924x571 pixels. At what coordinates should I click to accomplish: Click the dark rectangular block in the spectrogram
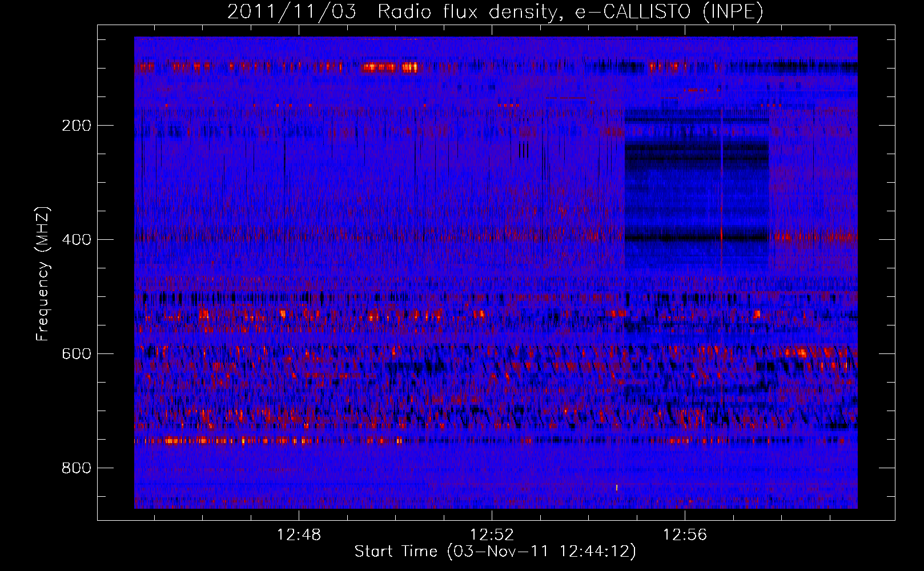tap(696, 188)
